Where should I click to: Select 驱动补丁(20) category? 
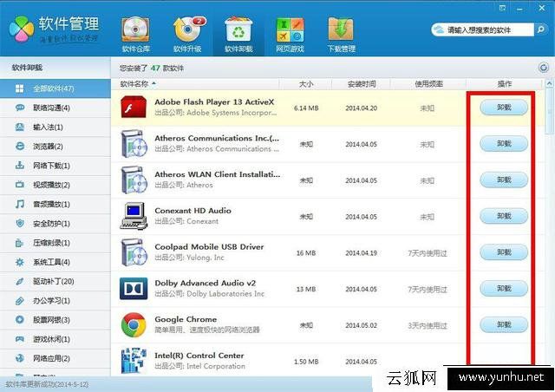pyautogui.click(x=55, y=281)
